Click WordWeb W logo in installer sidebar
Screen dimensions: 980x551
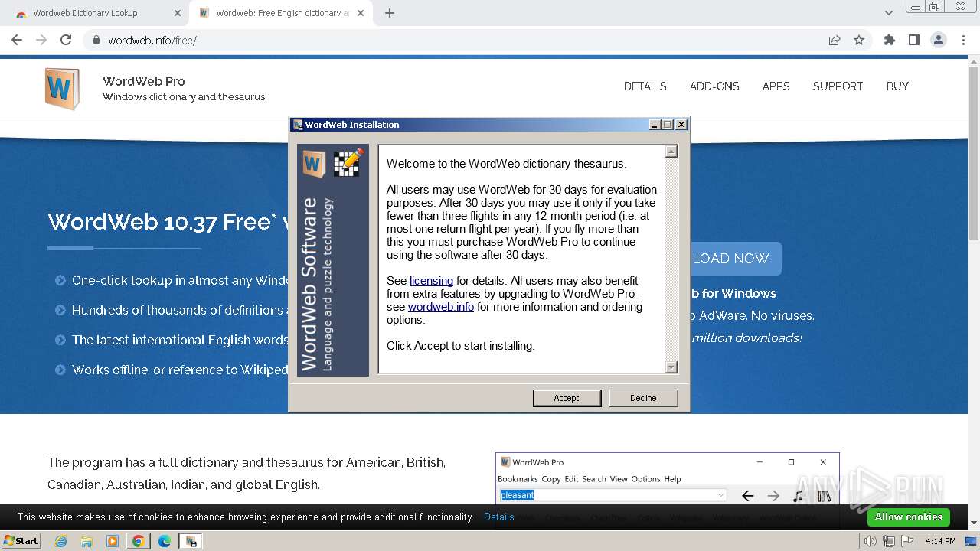(x=314, y=163)
